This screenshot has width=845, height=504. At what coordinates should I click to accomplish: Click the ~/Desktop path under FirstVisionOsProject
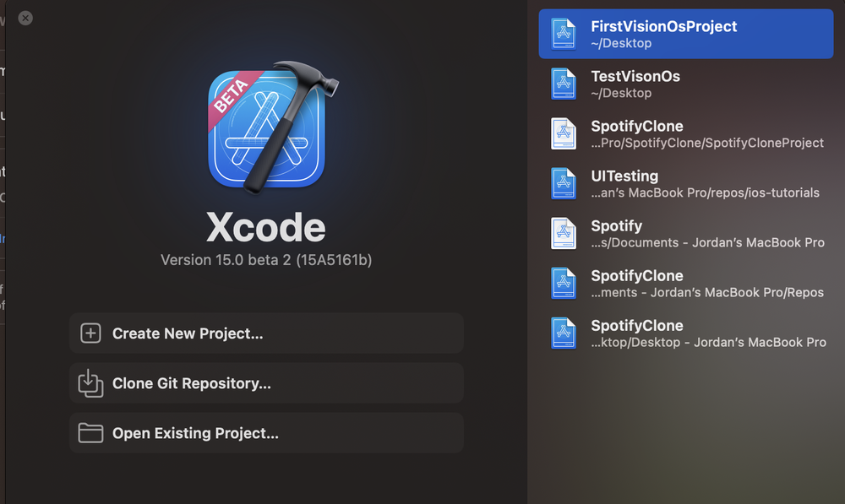point(621,43)
